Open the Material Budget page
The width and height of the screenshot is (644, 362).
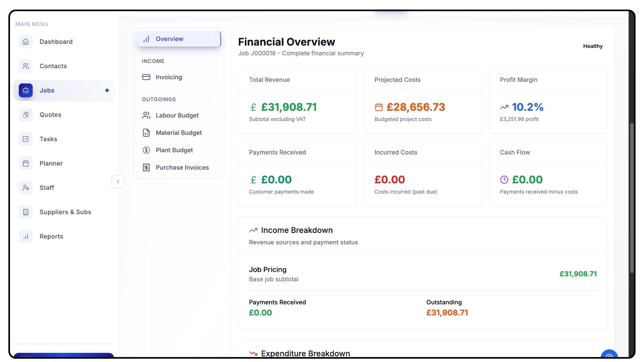pos(178,133)
